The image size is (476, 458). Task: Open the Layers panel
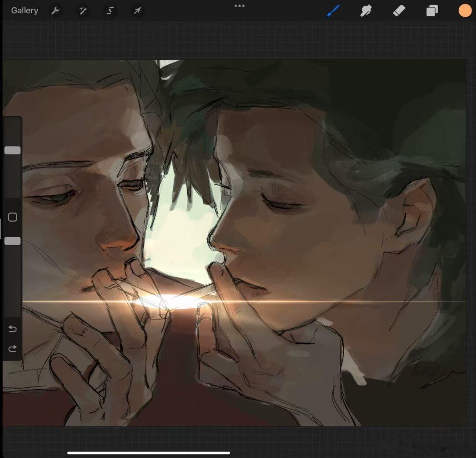pyautogui.click(x=432, y=11)
